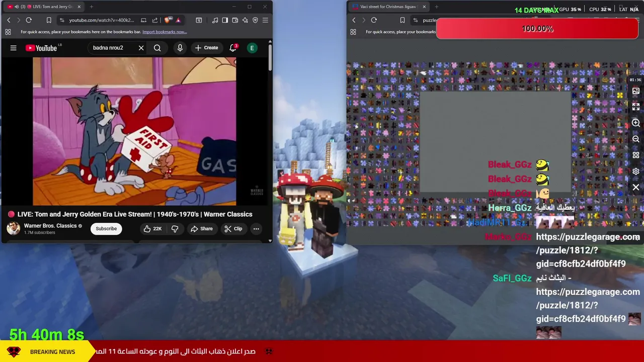Go back in the puzzle browser window
The image size is (644, 362).
coord(354,20)
